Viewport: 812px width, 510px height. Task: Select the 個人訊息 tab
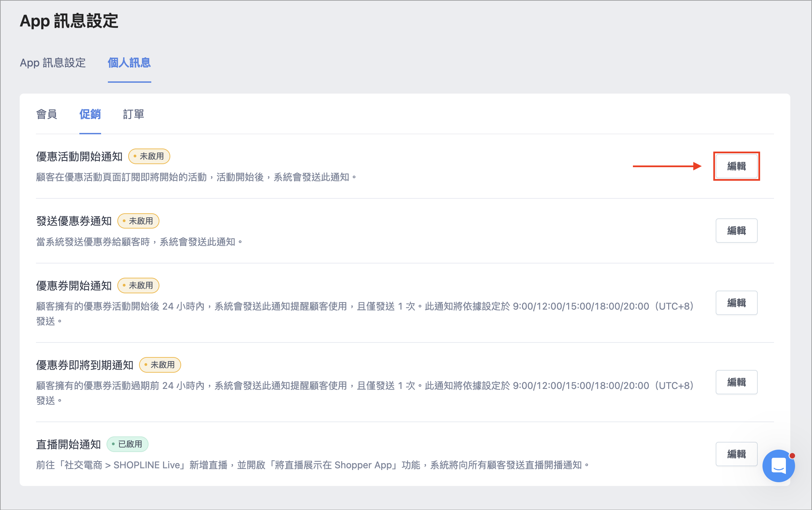click(129, 63)
